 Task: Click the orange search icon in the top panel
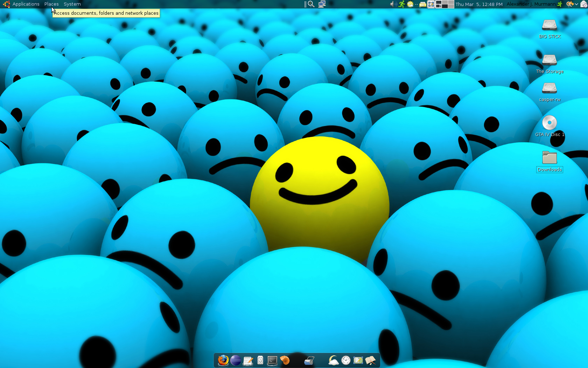click(x=569, y=4)
